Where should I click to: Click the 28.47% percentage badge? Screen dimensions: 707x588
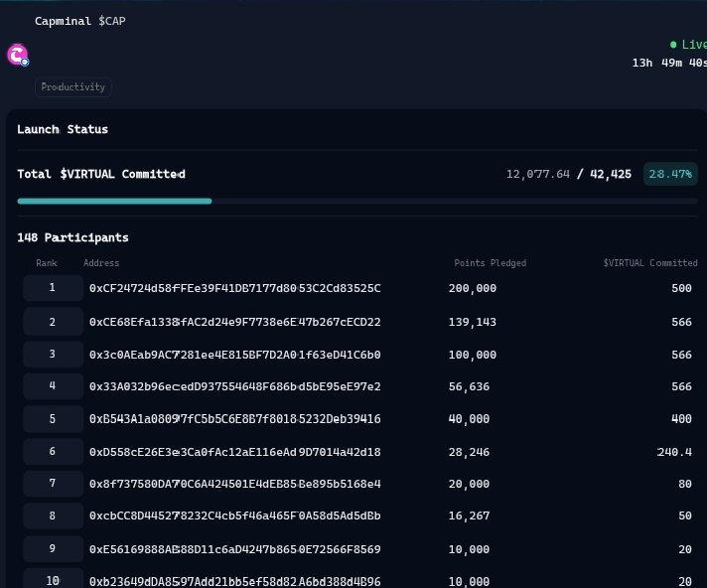670,174
